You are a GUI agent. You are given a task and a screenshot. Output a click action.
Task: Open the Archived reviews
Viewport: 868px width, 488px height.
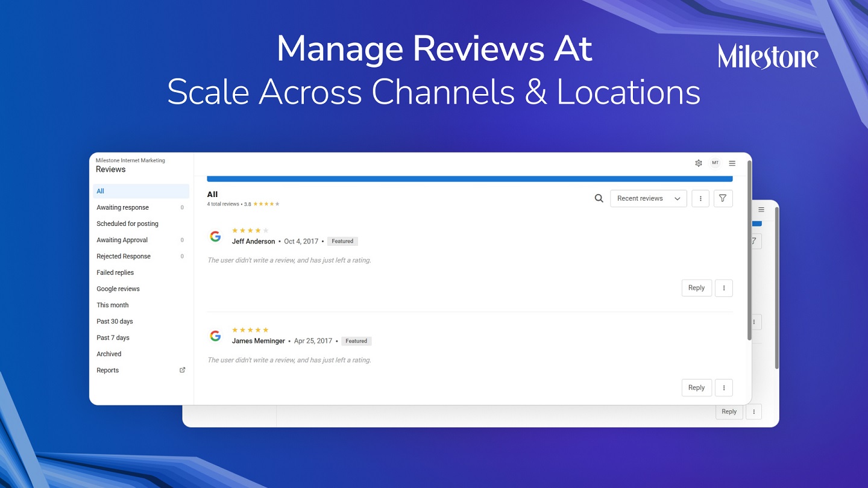[x=141, y=354]
